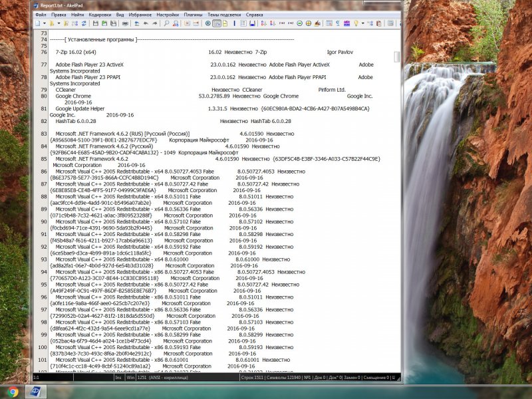Click the Строк 1511 status bar entry
The image size is (532, 399).
coord(252,377)
